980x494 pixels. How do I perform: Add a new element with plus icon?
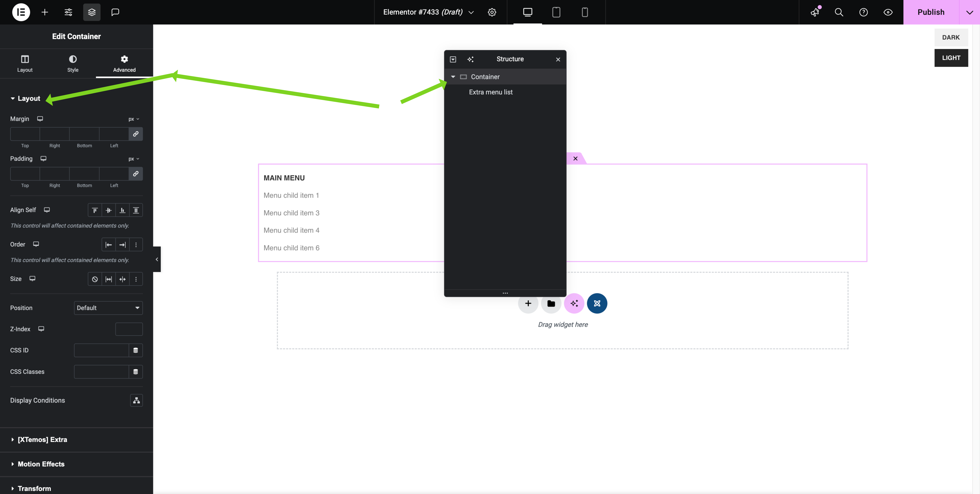[45, 12]
